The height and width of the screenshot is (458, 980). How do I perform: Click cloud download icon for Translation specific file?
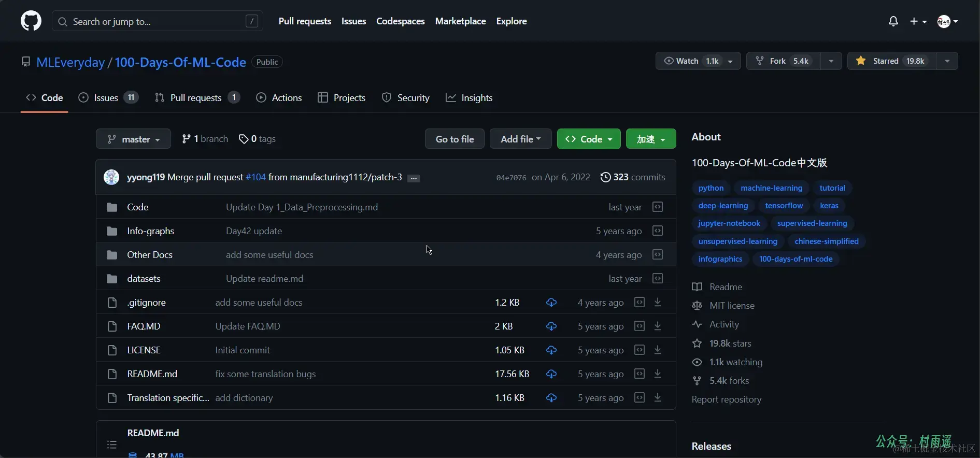coord(551,398)
